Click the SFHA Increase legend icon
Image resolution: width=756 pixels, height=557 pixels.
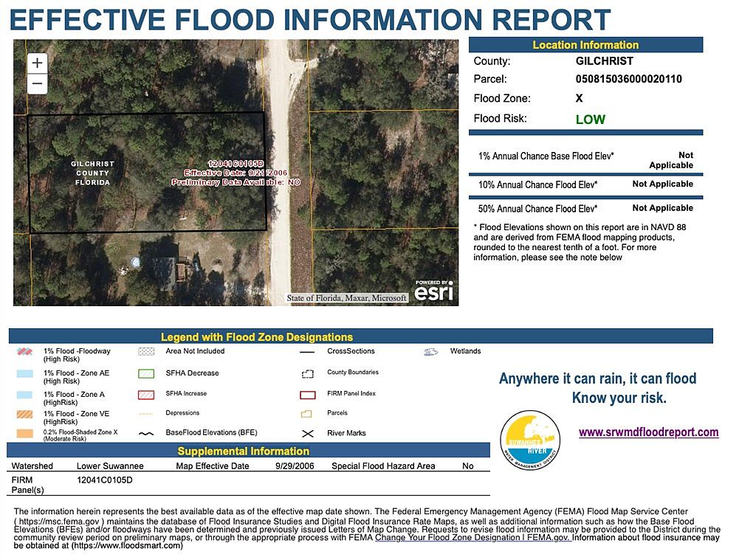tap(146, 395)
